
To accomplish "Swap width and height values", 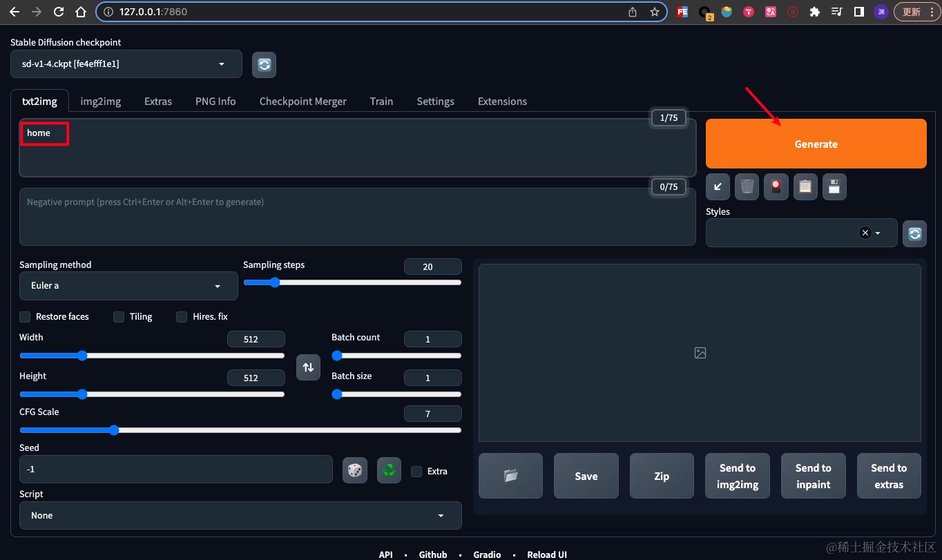I will pyautogui.click(x=308, y=367).
